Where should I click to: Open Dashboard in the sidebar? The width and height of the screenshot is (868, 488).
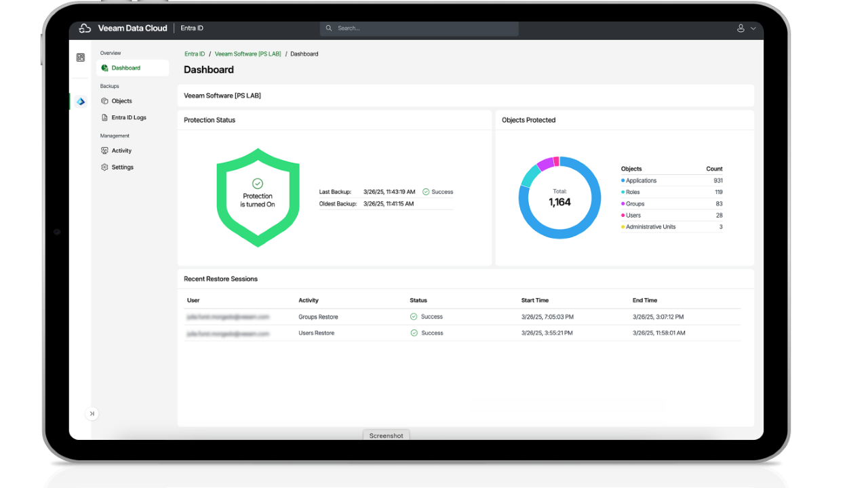click(132, 68)
